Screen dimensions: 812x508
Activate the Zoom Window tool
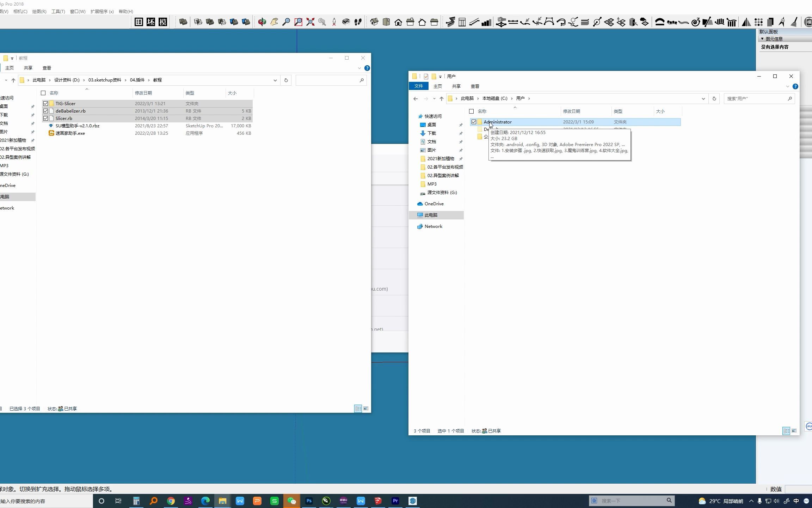[298, 22]
